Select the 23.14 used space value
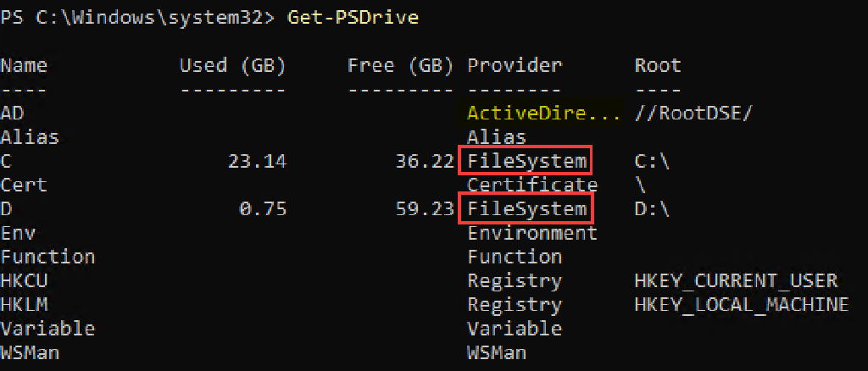This screenshot has width=868, height=371. tap(257, 161)
